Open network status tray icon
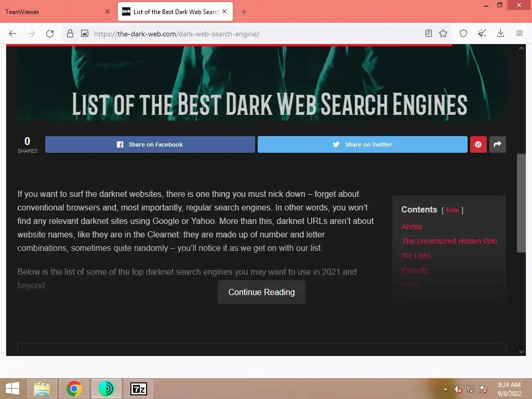Screen dimensions: 532x399 coord(471,389)
